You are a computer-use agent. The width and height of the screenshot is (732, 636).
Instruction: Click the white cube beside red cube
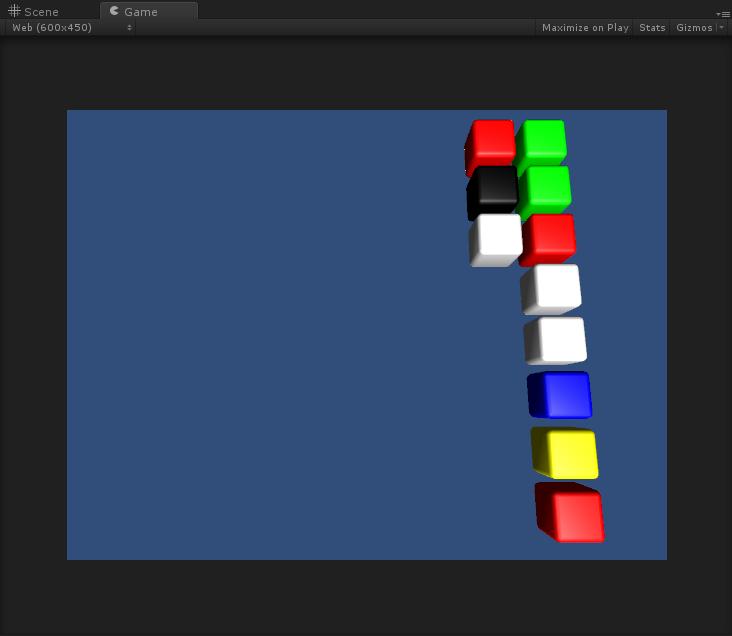coord(495,240)
